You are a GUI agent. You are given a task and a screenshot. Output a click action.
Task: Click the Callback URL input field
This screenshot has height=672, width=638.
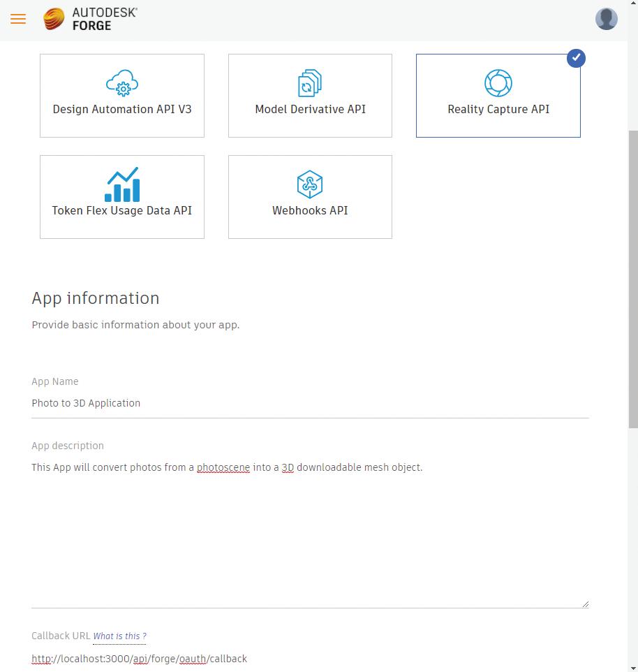[310, 659]
